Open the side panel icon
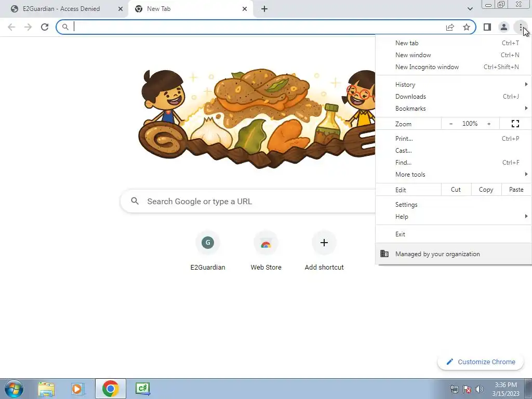Viewport: 532px width, 399px height. 487,27
